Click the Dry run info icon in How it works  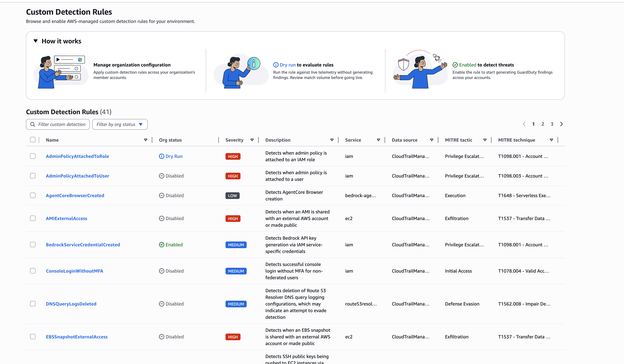tap(276, 65)
